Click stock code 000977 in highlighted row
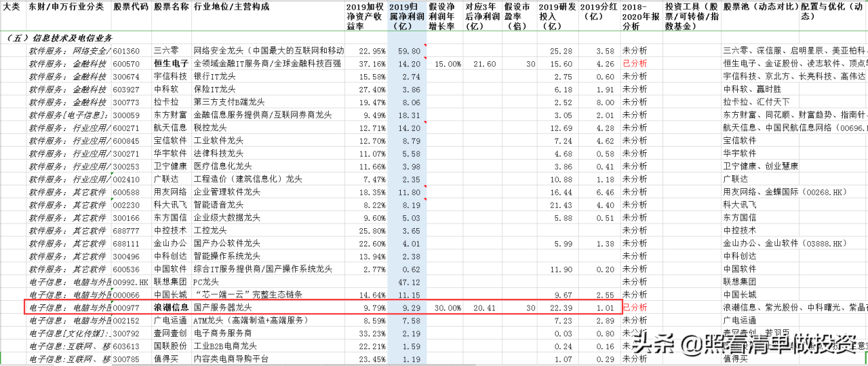Viewport: 868px width, 366px height. [x=127, y=307]
